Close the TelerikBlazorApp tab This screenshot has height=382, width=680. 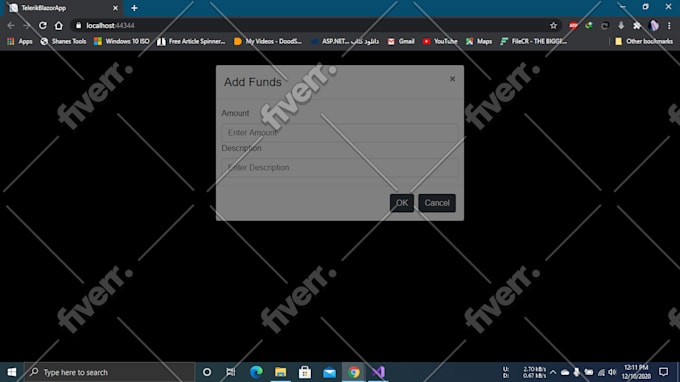(115, 8)
